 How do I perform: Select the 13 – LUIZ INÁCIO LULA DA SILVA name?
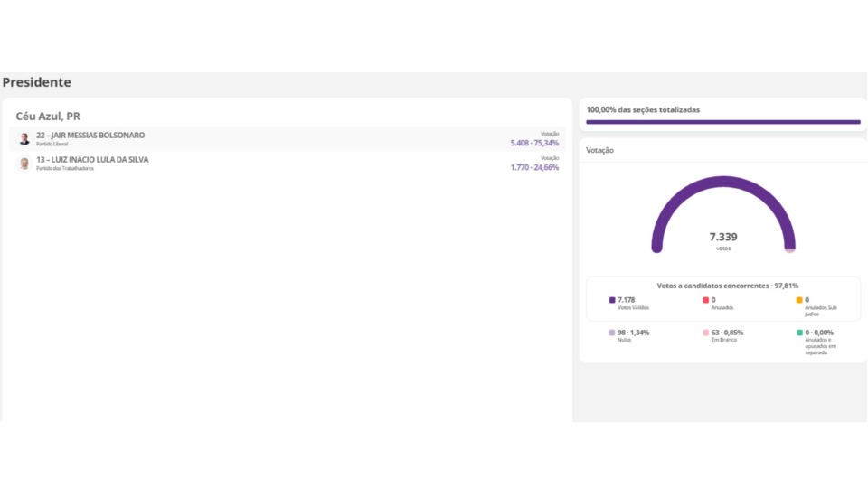[92, 160]
